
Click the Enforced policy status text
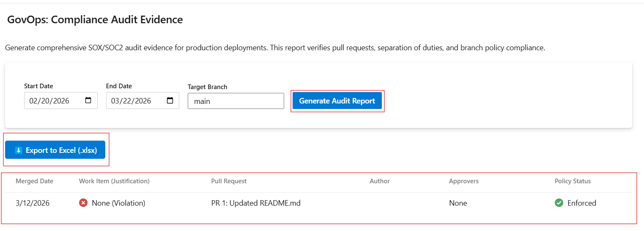(582, 203)
